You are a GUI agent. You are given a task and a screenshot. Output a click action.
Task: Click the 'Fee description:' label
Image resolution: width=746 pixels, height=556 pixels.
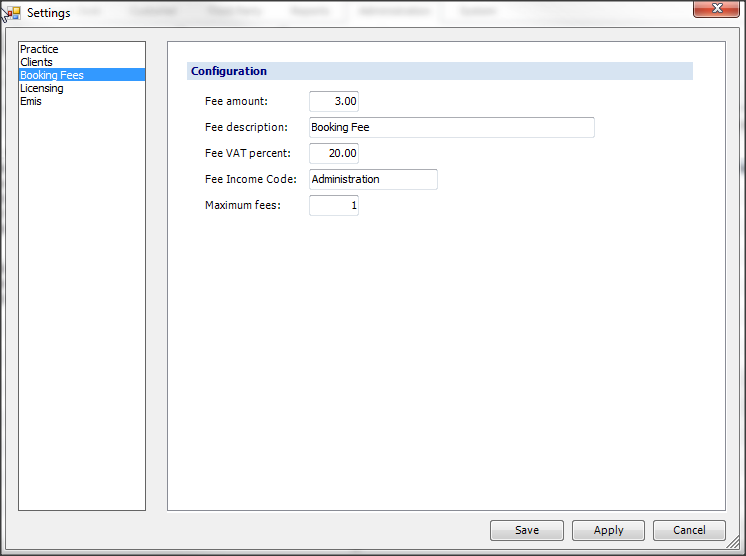pyautogui.click(x=246, y=127)
